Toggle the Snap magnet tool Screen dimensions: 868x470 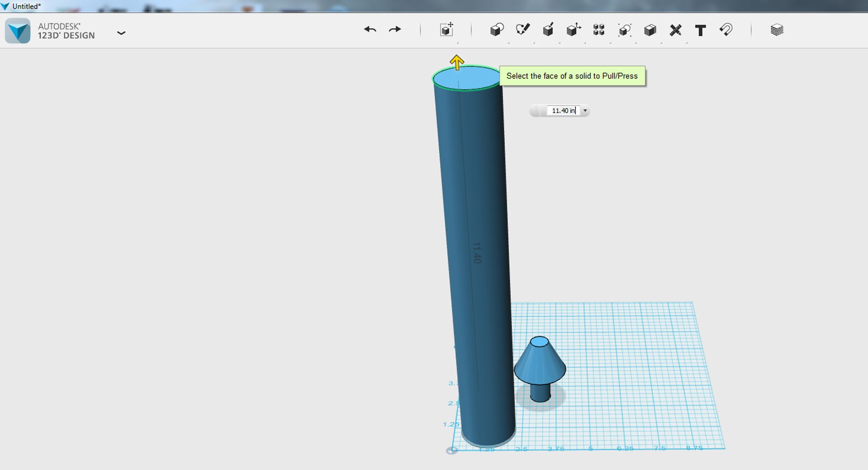[x=726, y=30]
